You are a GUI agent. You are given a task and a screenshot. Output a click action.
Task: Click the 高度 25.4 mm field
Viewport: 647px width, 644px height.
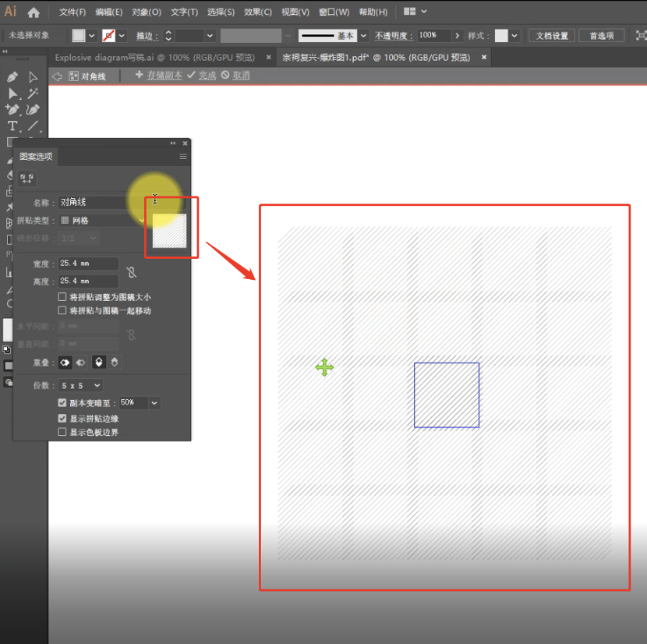[x=88, y=281]
